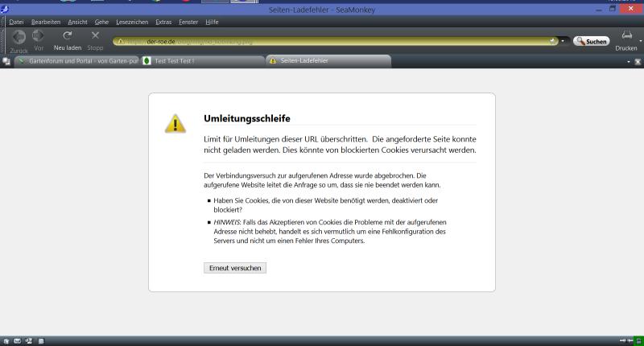The height and width of the screenshot is (346, 644).
Task: Click the Erneut versuchen button
Action: 234,267
